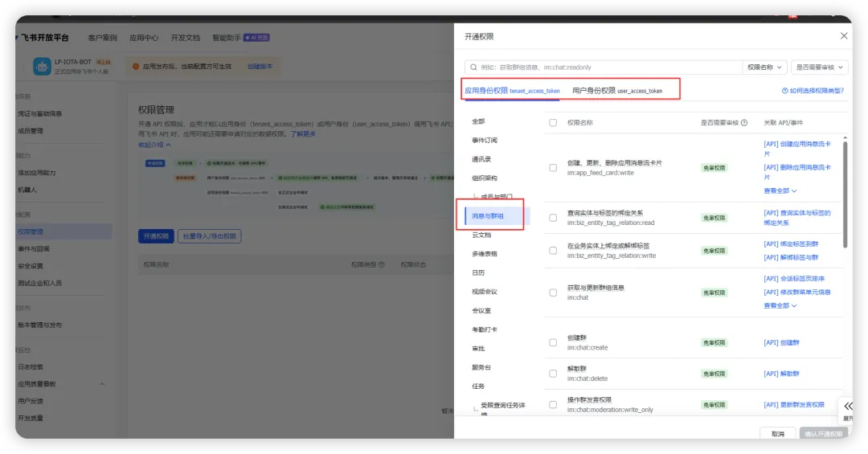Check the 解散群 im:chat:delete checkbox
The image size is (868, 454).
[x=553, y=374]
